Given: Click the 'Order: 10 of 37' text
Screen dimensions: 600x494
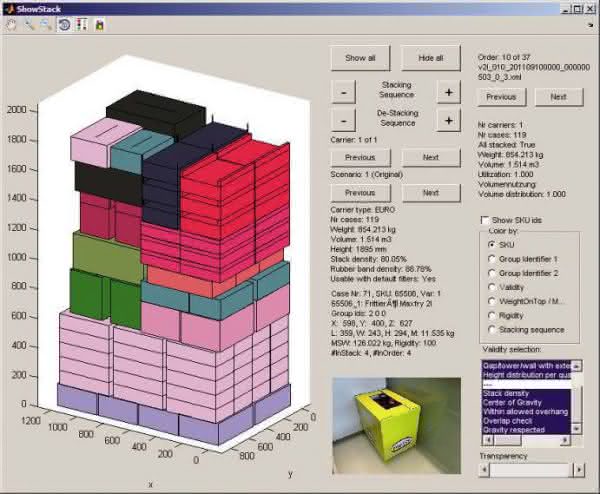Looking at the screenshot, I should point(504,57).
